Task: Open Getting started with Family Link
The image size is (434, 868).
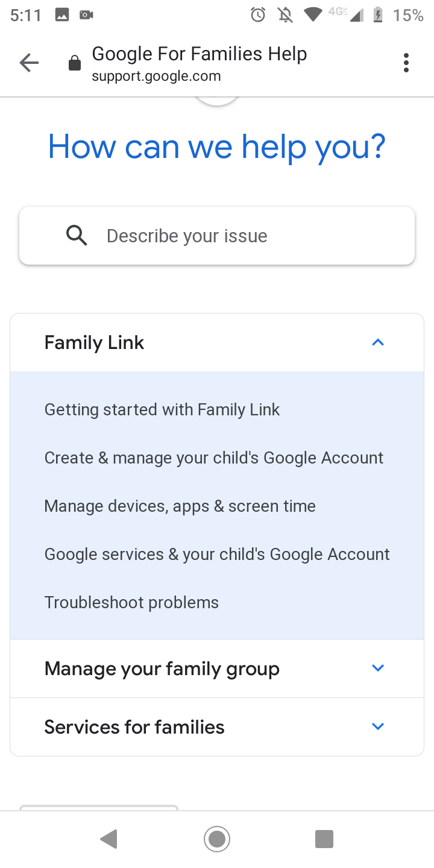Action: (x=162, y=410)
